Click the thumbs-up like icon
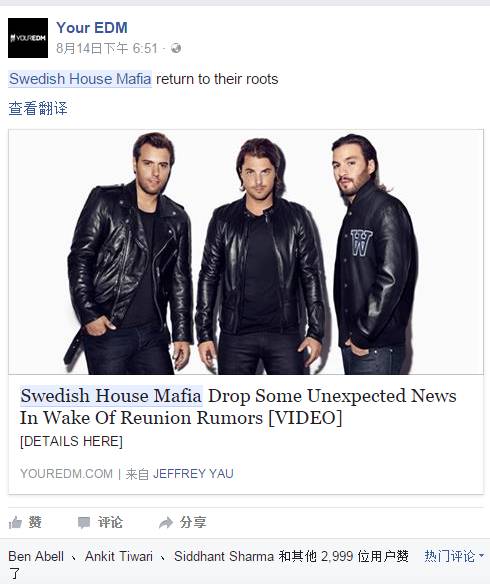 pos(15,523)
